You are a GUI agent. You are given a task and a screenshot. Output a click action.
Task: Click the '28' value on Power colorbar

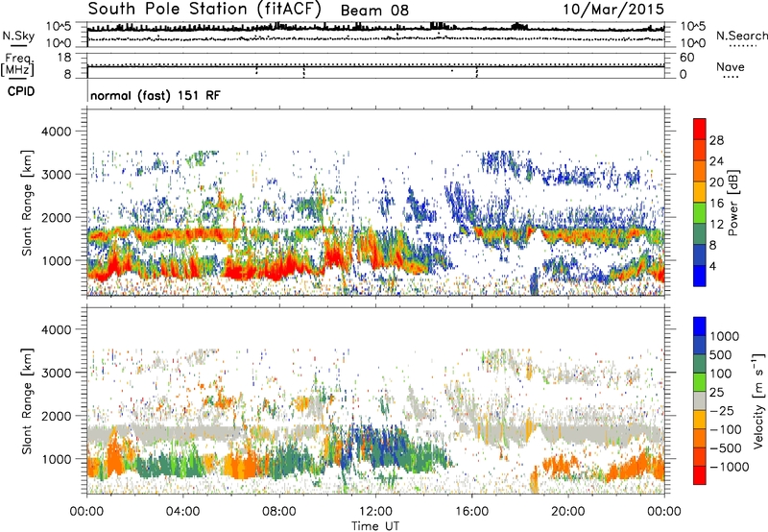click(716, 140)
